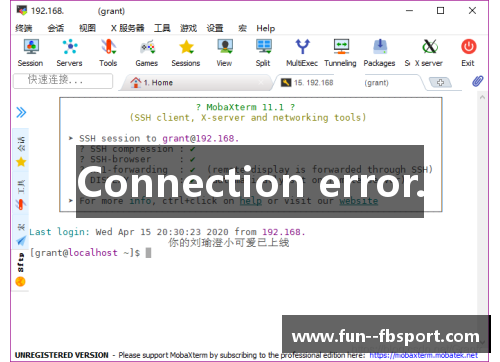The width and height of the screenshot is (500, 362).
Task: Maximize the MobaXterm window
Action: (x=440, y=11)
